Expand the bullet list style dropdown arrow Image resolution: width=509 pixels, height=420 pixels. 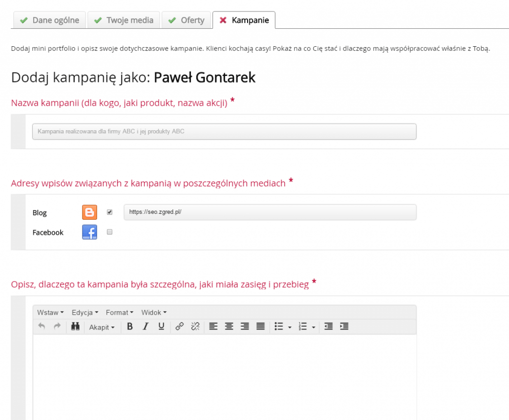pyautogui.click(x=290, y=327)
